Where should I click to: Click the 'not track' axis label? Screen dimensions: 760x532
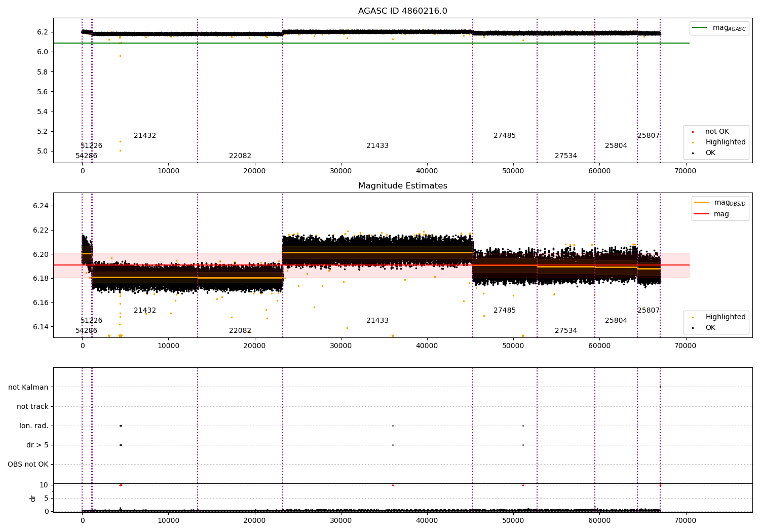pos(32,406)
